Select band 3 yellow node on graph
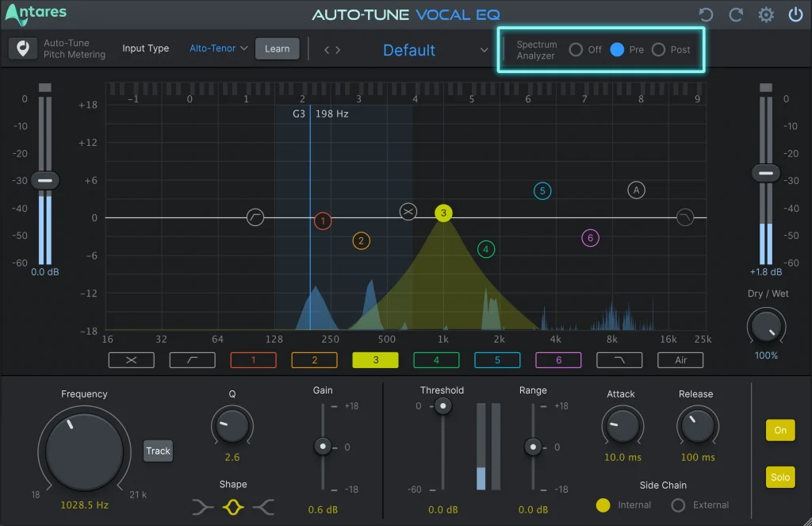 pos(443,213)
